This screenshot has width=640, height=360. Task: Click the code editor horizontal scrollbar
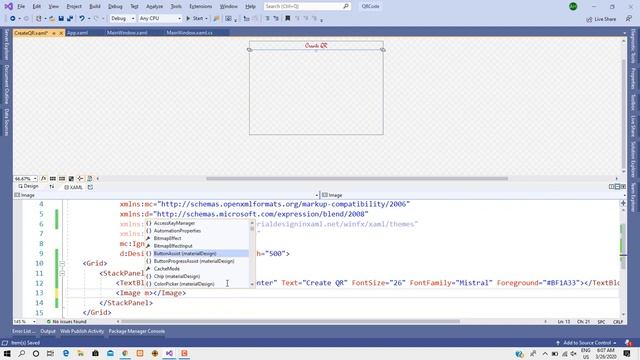coord(291,322)
